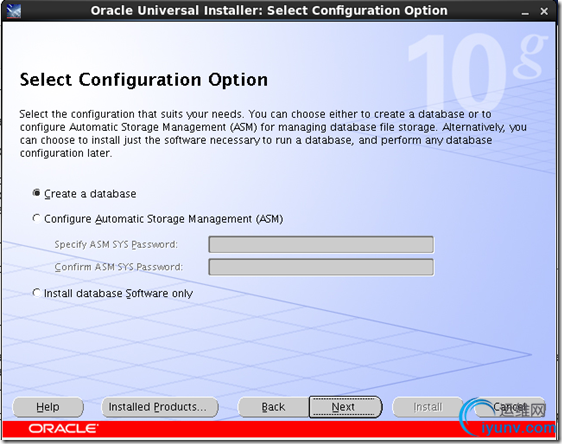The image size is (562, 444).
Task: Click the greyed-out Install button
Action: click(428, 407)
